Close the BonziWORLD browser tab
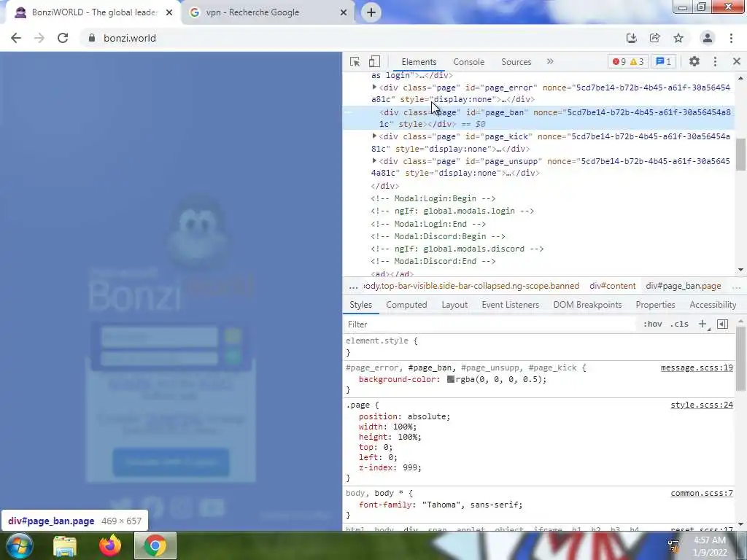The image size is (747, 560). [x=169, y=12]
